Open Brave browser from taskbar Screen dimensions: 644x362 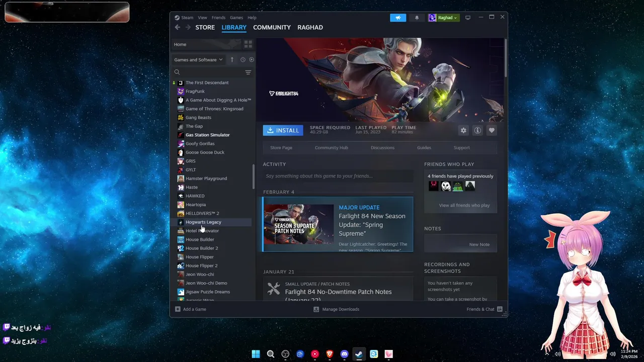click(330, 354)
